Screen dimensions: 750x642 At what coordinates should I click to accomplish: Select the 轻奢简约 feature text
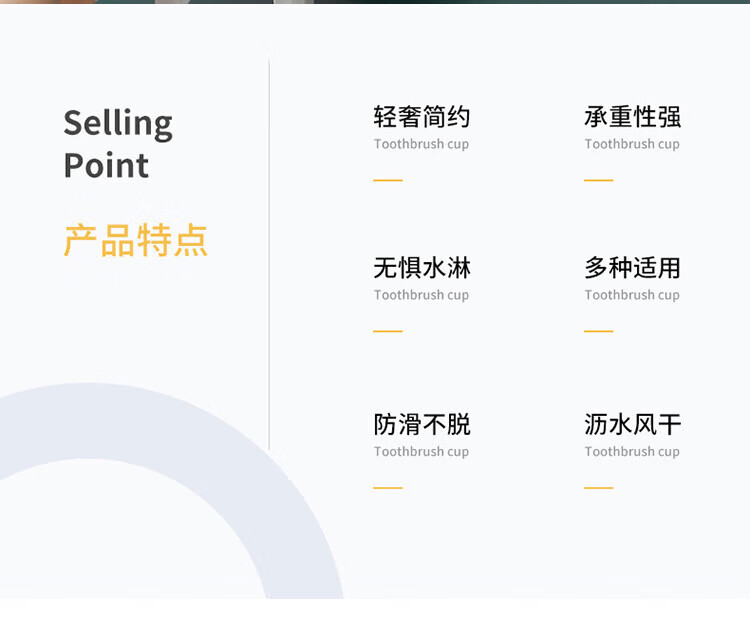pyautogui.click(x=421, y=117)
